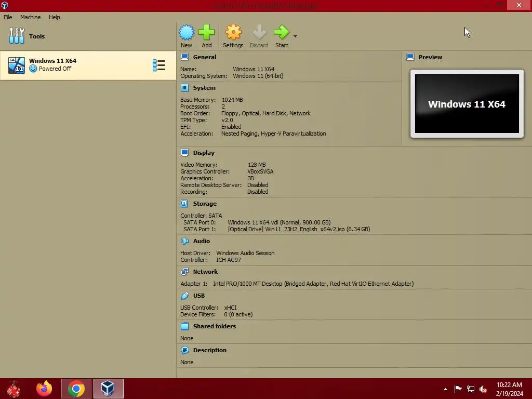This screenshot has height=399, width=532.
Task: Click the USB section icon
Action: coord(184,296)
